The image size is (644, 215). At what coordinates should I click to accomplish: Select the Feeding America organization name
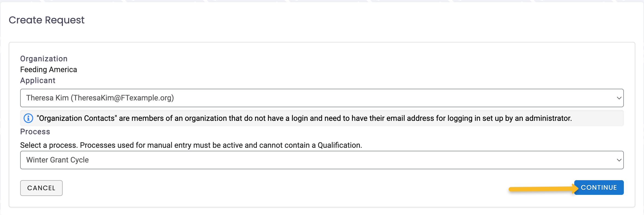coord(48,70)
